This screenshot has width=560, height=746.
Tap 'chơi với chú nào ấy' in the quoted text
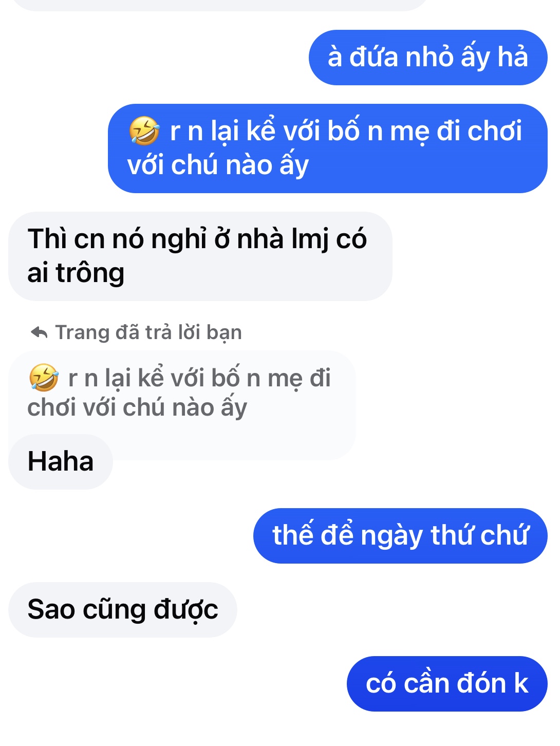[x=137, y=408]
